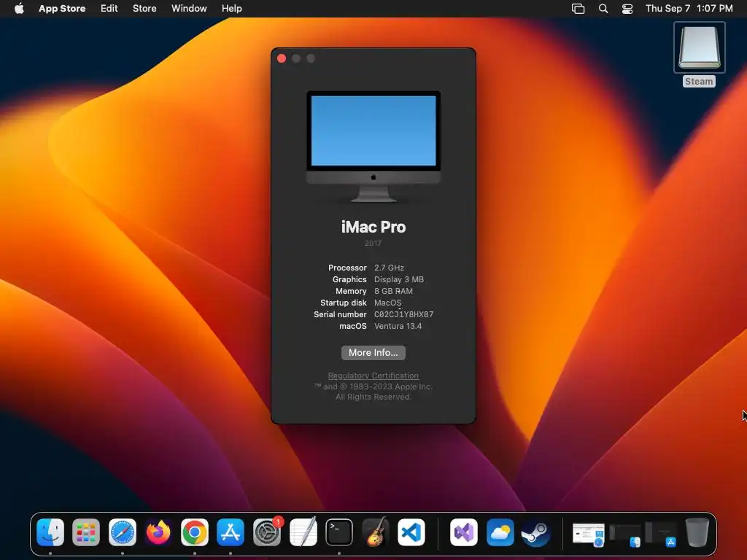Open Stage Manager icon in menu bar
Image resolution: width=747 pixels, height=560 pixels.
(578, 9)
